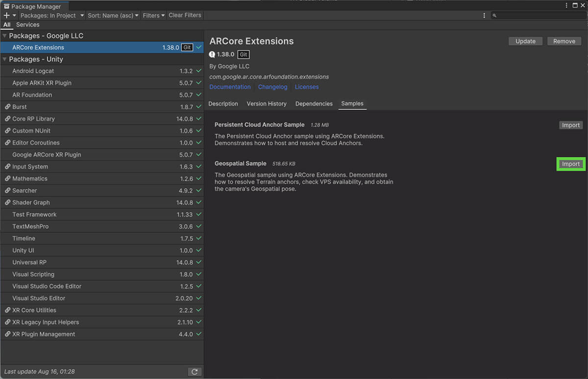
Task: Click the installed checkmark on Apple ARKit XR Plugin
Action: [198, 83]
